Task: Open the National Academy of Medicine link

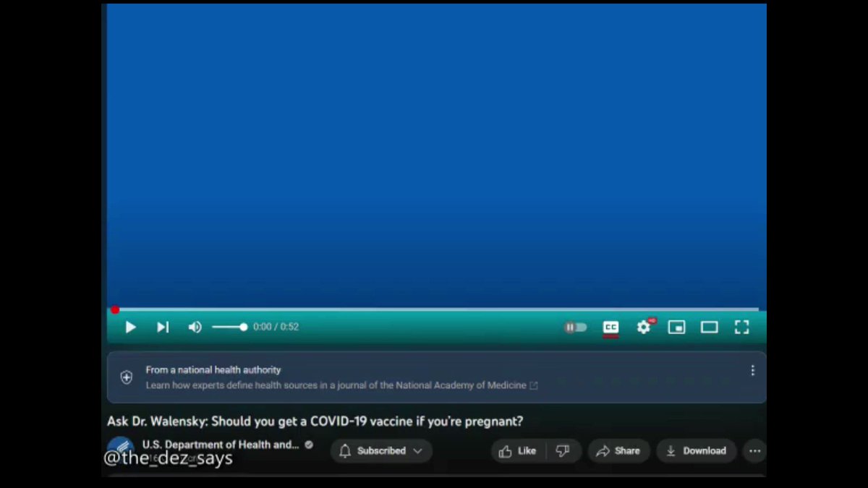Action: click(x=341, y=385)
